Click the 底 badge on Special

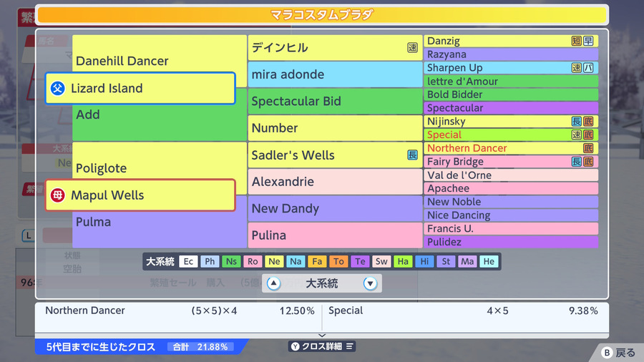tap(588, 134)
